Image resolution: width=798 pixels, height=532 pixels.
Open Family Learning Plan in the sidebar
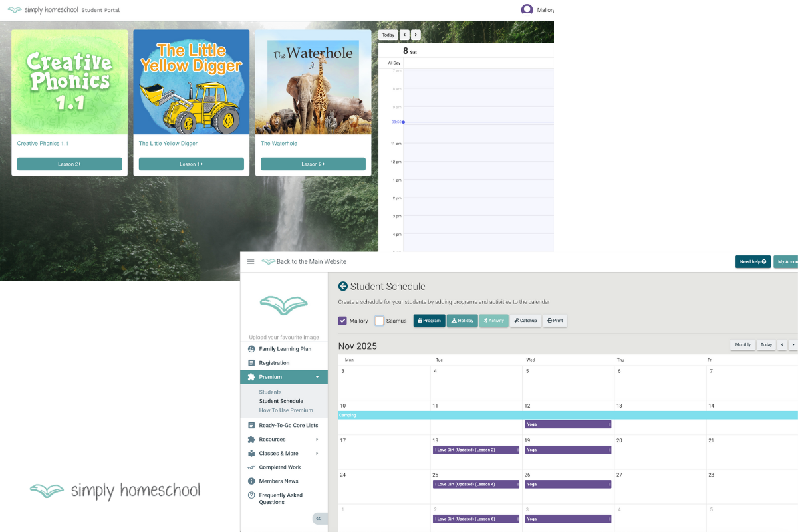[x=285, y=349]
